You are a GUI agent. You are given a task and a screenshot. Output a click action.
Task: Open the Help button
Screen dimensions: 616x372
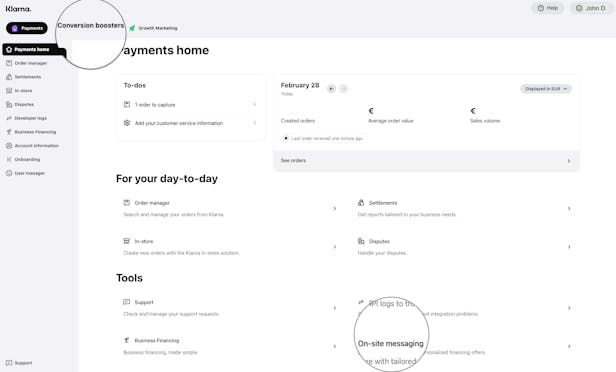click(548, 8)
